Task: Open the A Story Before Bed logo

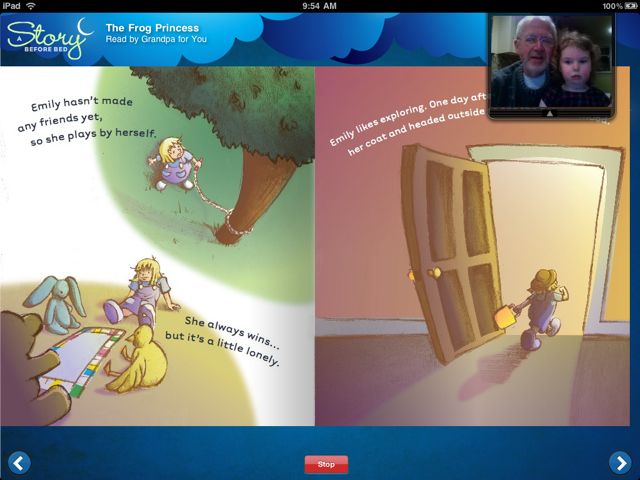Action: pos(49,38)
